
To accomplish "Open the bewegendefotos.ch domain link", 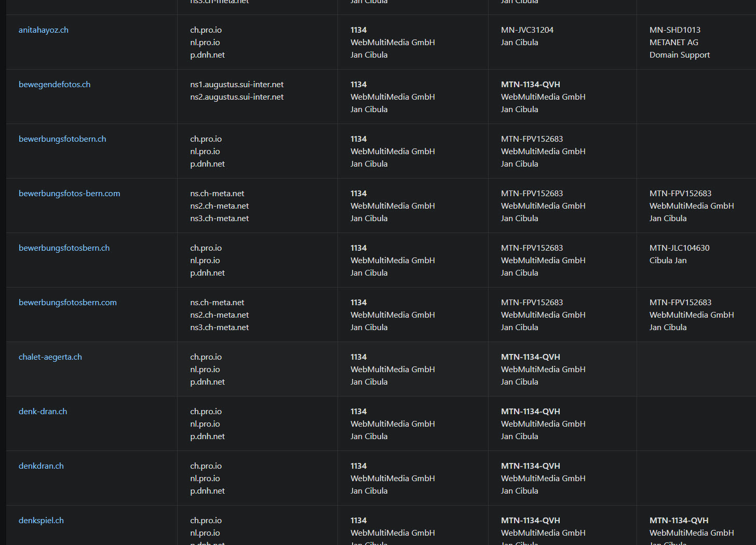I will [55, 85].
